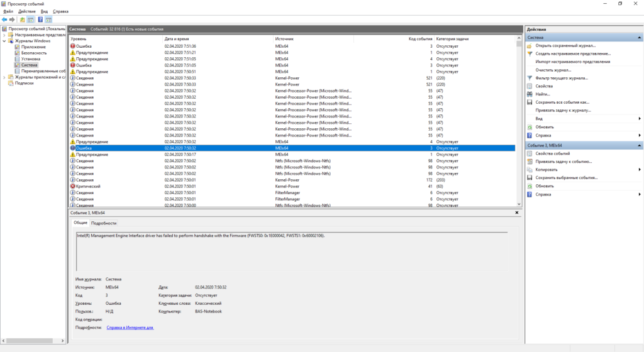The height and width of the screenshot is (352, 644).
Task: Click help icon under Событие 3 section
Action: [530, 194]
